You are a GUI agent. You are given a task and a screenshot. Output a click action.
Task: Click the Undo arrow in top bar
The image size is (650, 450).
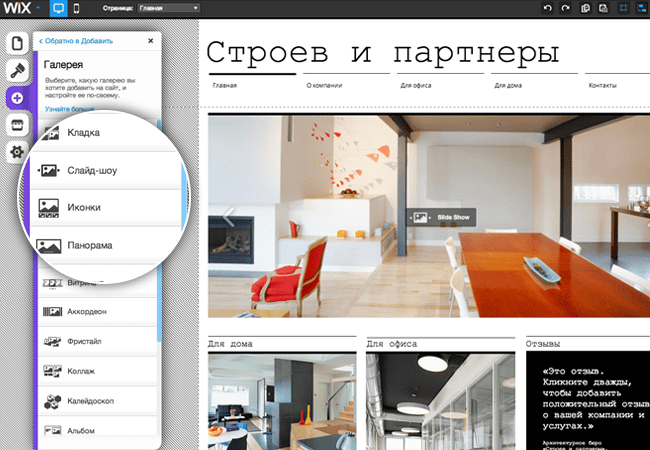point(547,8)
